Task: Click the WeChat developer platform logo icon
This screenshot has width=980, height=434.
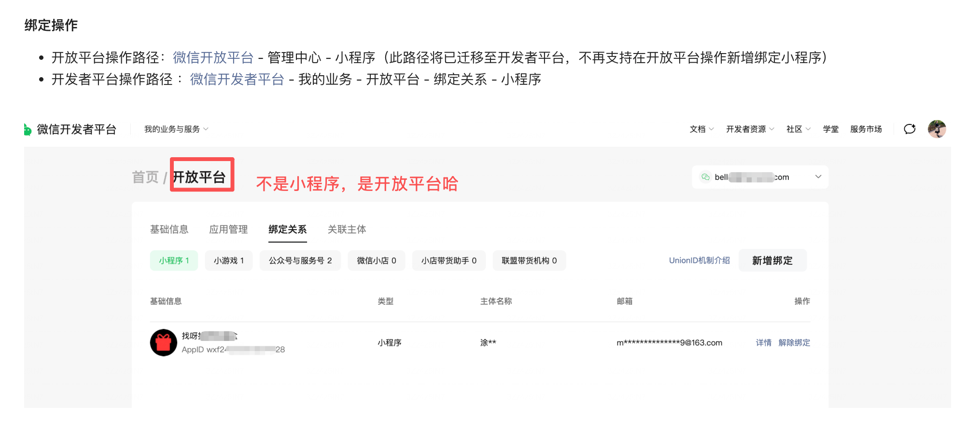Action: [28, 129]
